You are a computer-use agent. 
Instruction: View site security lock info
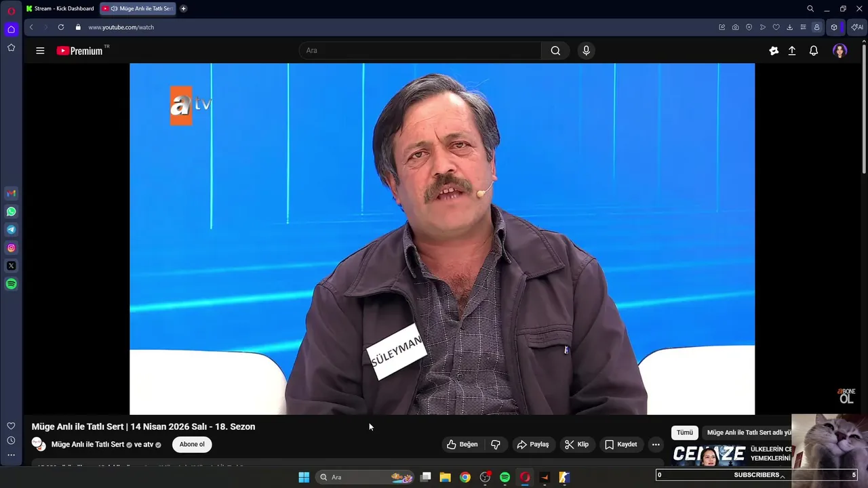78,27
